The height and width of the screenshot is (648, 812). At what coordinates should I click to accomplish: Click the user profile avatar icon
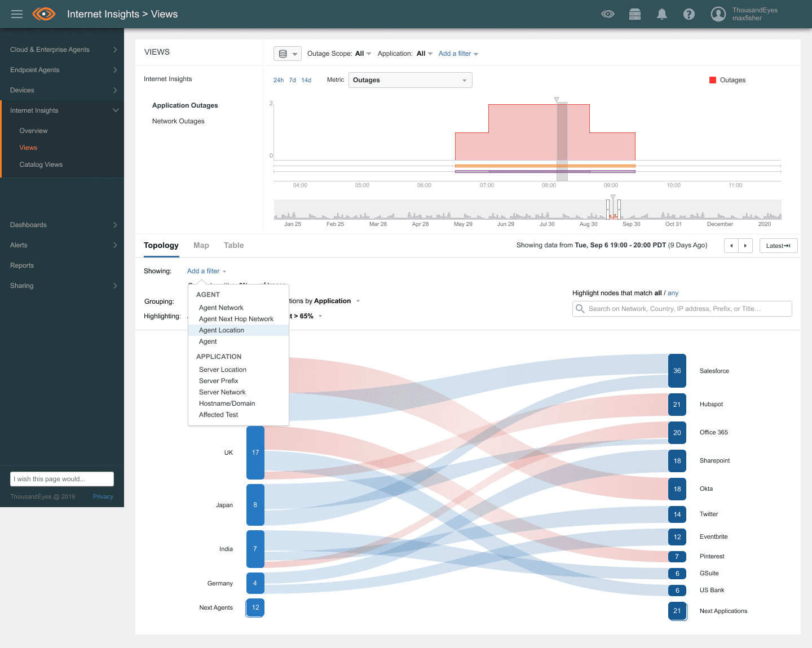(x=718, y=14)
